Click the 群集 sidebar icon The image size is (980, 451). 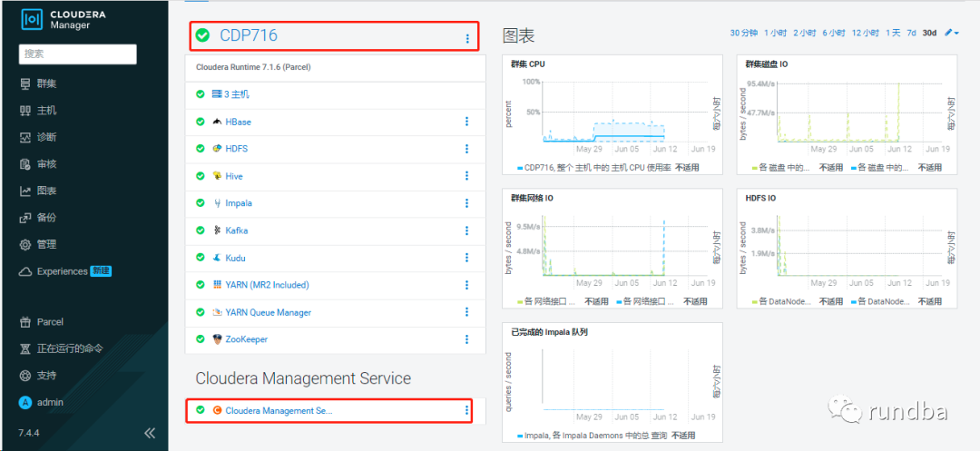click(25, 83)
